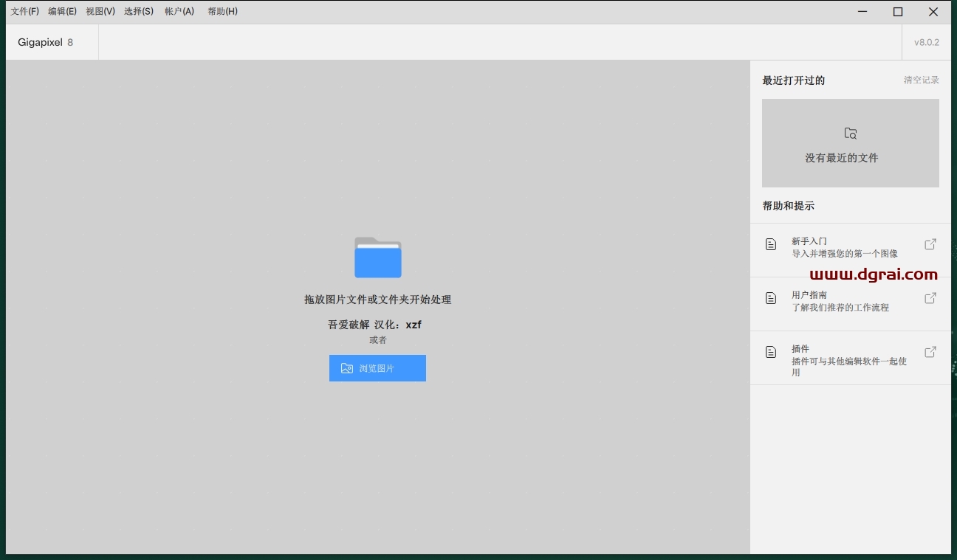This screenshot has width=957, height=560.
Task: Click 清空记录 to clear recent files
Action: pyautogui.click(x=922, y=80)
